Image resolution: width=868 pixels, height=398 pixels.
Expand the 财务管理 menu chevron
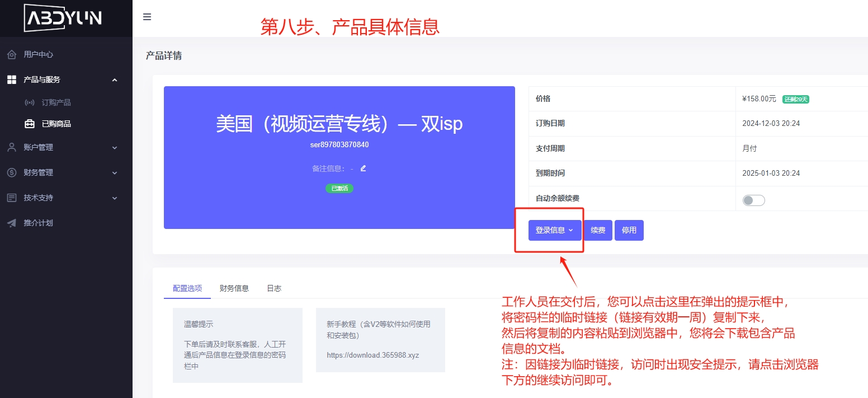[x=115, y=173]
